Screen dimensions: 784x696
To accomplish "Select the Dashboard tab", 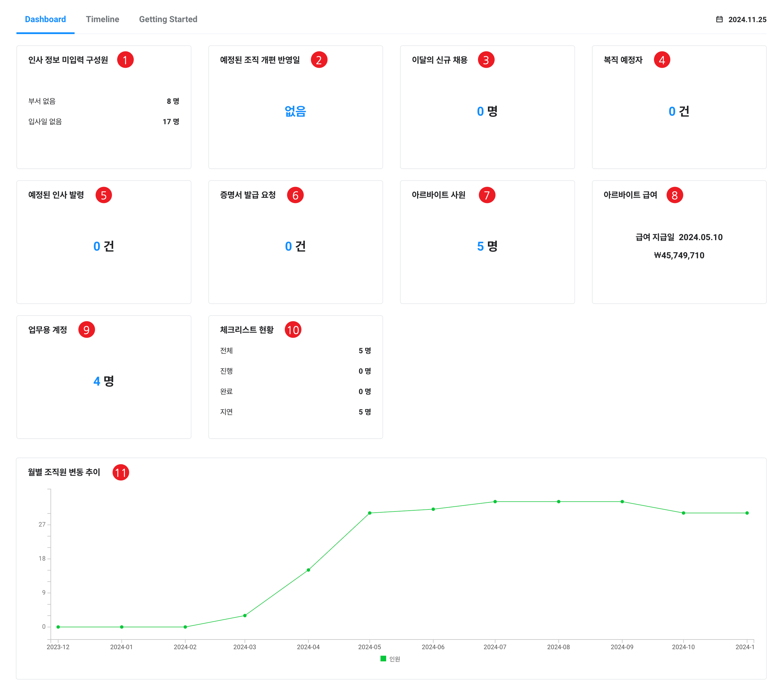I will 45,19.
